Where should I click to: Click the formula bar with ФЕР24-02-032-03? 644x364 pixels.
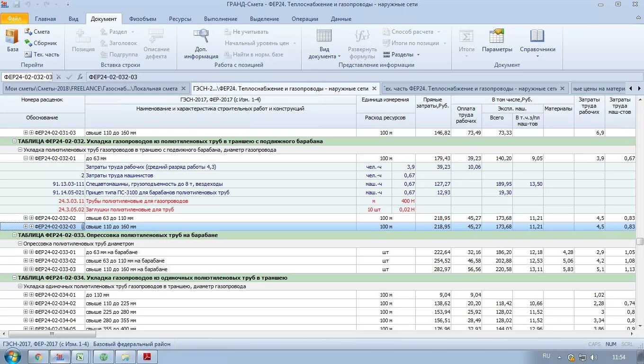click(x=364, y=77)
